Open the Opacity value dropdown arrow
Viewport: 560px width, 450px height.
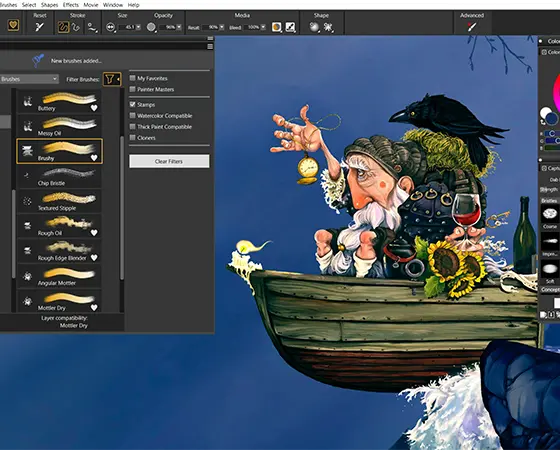click(179, 27)
